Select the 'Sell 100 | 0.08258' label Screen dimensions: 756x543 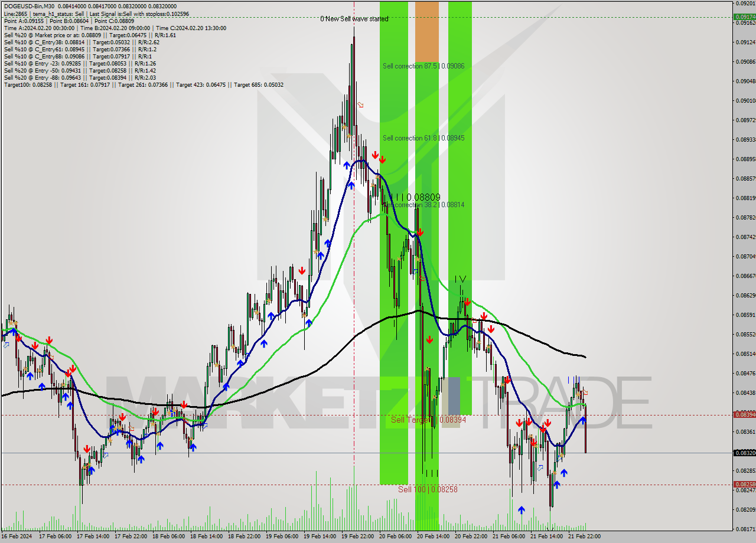[x=428, y=489]
